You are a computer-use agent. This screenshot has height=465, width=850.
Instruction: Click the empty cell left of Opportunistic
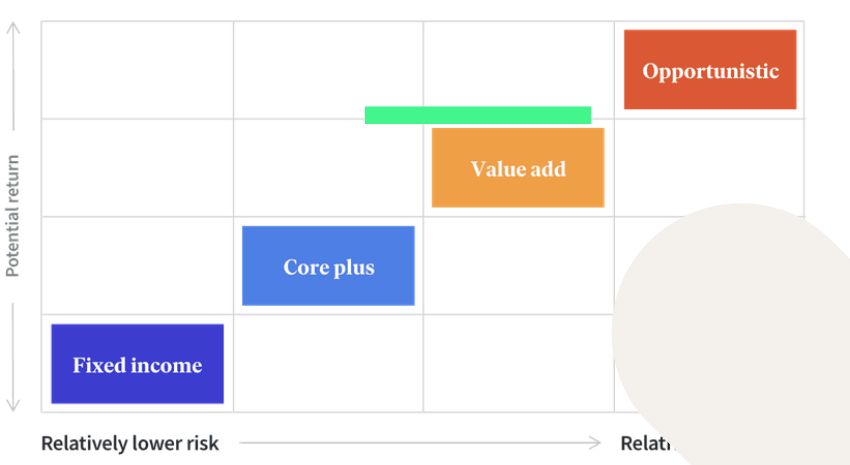tap(519, 64)
